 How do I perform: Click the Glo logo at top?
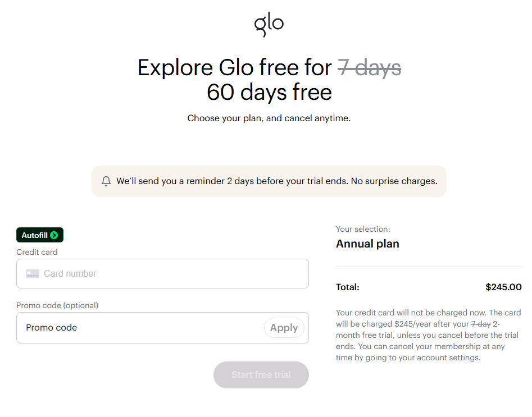click(x=269, y=24)
